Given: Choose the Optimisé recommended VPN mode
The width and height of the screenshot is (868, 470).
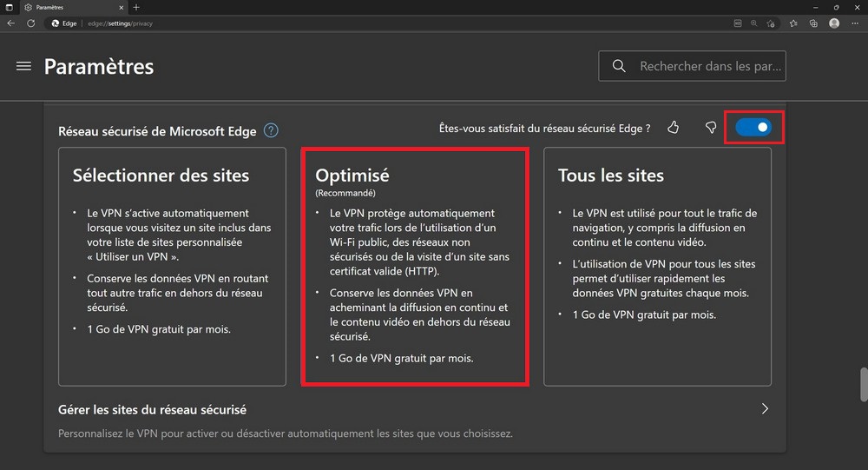Looking at the screenshot, I should pyautogui.click(x=415, y=266).
